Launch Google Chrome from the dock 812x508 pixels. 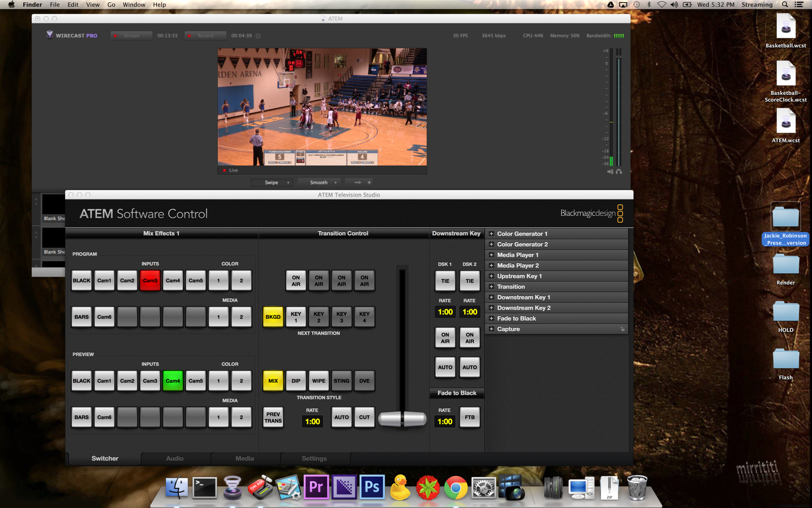[456, 487]
